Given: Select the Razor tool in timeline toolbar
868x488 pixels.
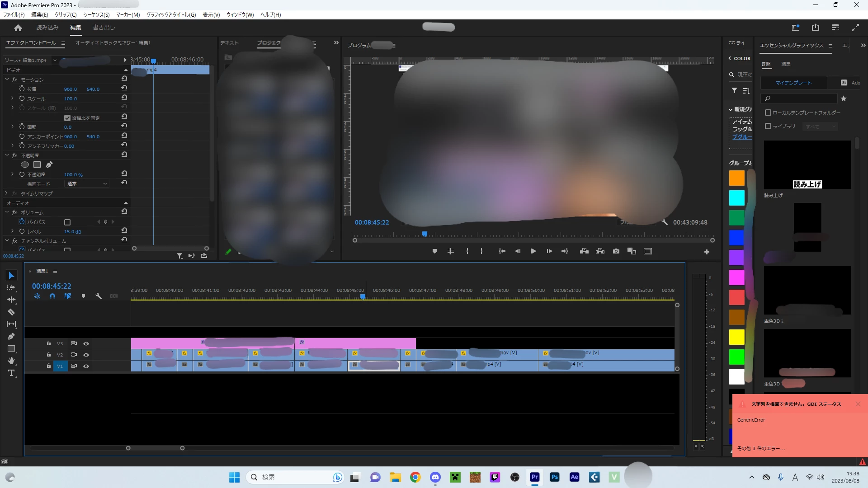Looking at the screenshot, I should click(x=11, y=312).
